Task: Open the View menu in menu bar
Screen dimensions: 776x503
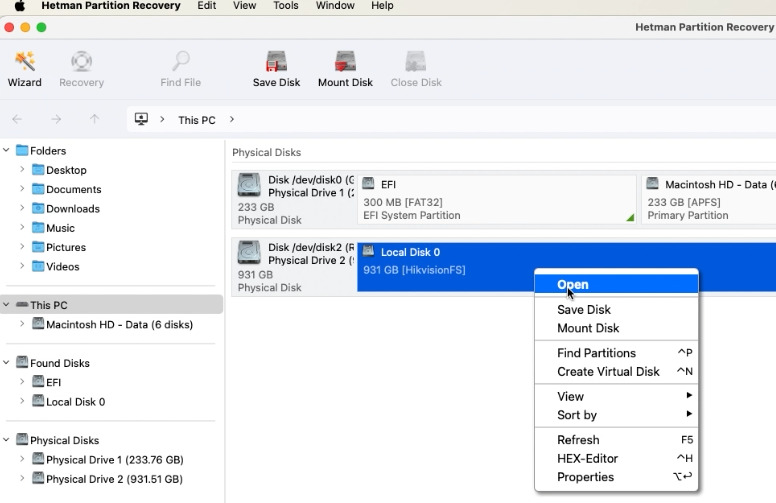Action: click(x=244, y=5)
